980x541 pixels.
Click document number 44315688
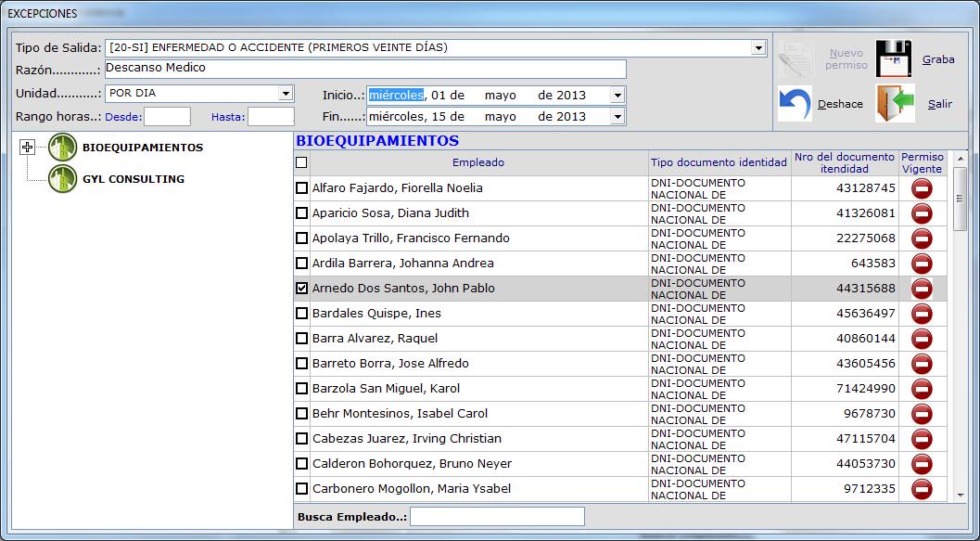coord(866,289)
